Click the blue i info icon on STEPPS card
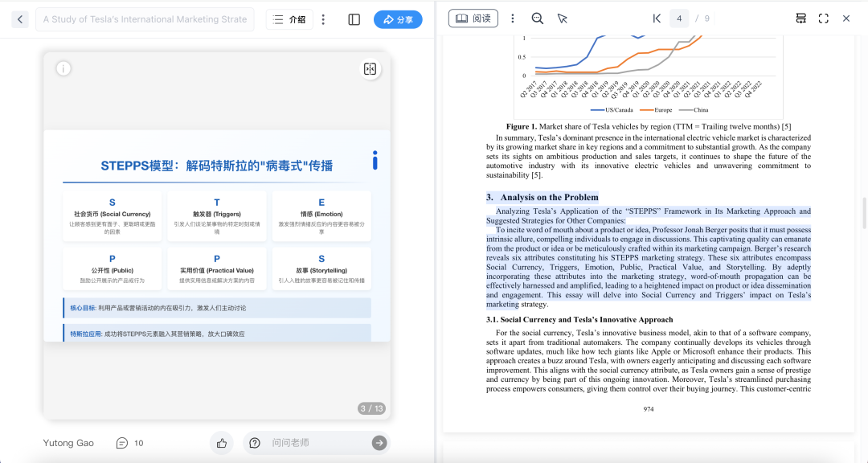Viewport: 868px width, 463px height. pyautogui.click(x=374, y=161)
